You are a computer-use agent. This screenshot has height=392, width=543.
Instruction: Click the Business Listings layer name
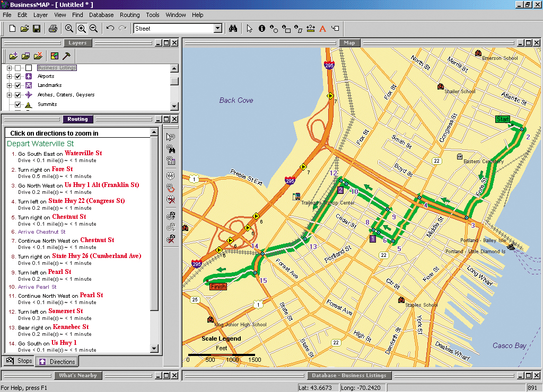pyautogui.click(x=57, y=68)
